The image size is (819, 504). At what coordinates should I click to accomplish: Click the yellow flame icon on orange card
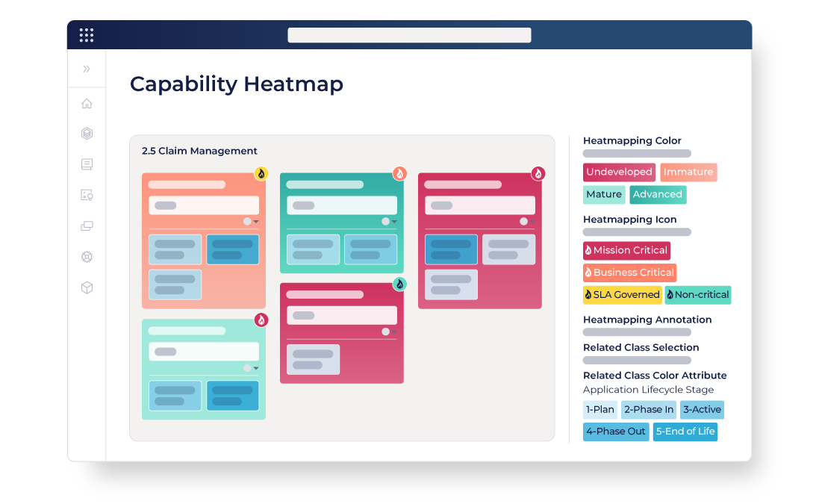pyautogui.click(x=261, y=173)
